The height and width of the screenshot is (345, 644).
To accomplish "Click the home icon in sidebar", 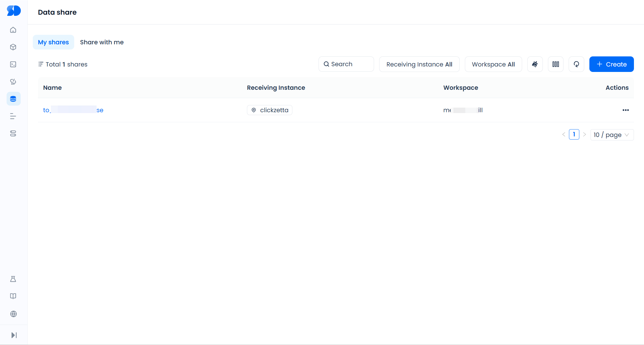I will coord(13,30).
